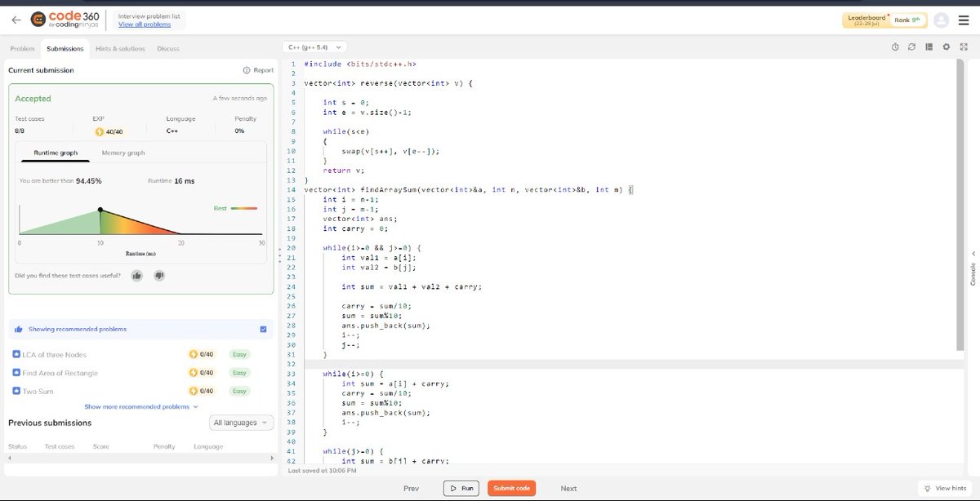This screenshot has width=980, height=501.
Task: Open the C++ (g++ 5.4) language dropdown
Action: [x=314, y=47]
